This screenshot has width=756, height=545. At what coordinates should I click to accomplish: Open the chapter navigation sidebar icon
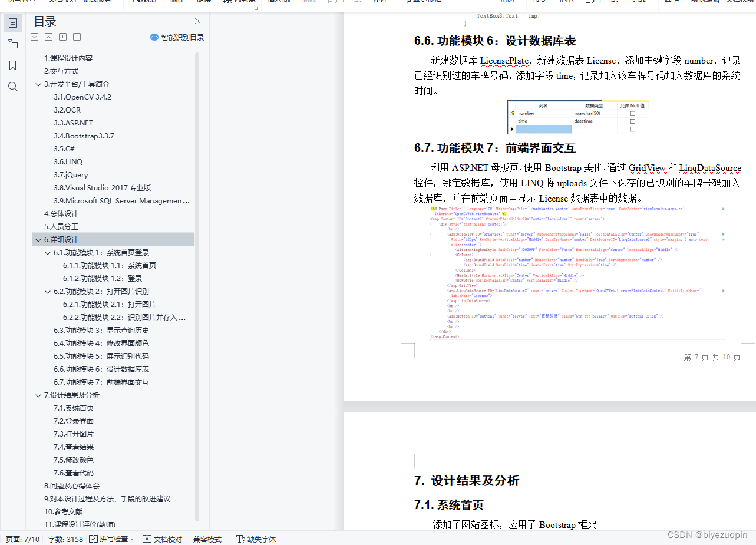point(13,44)
